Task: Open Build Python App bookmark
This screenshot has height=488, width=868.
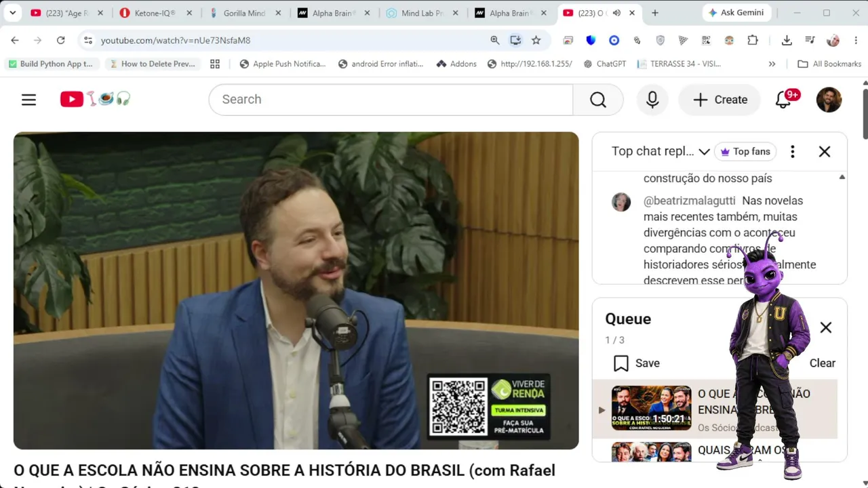Action: tap(51, 64)
